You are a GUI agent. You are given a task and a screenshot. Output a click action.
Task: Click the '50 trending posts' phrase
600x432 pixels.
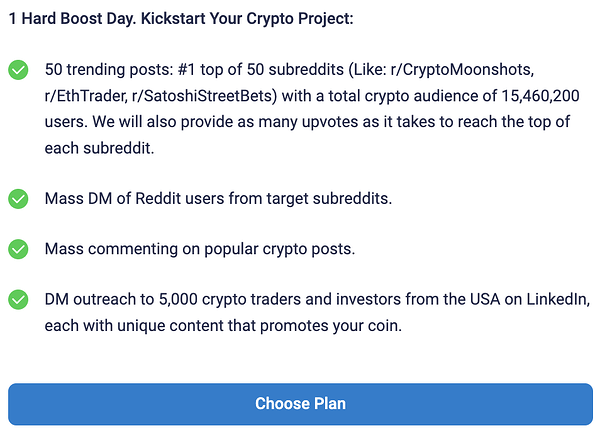109,70
